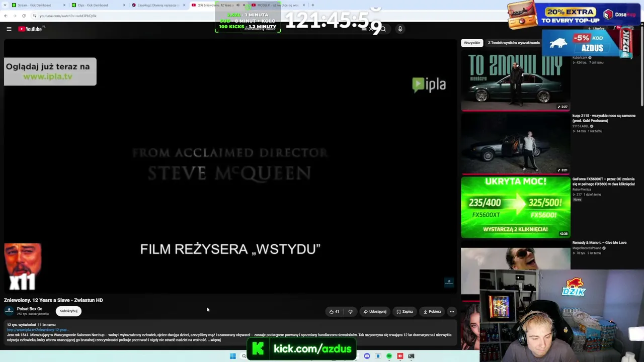
Task: Reload the page with the refresh icon
Action: click(24, 16)
